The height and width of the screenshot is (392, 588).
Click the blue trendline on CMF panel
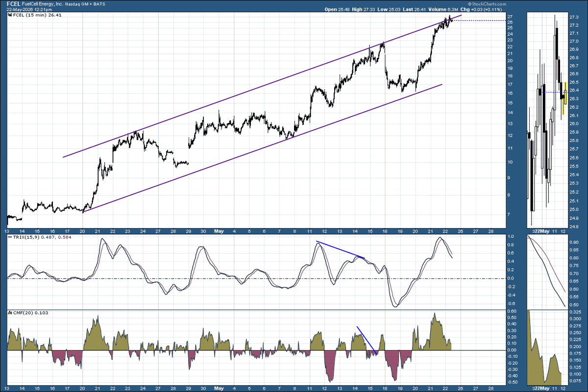pyautogui.click(x=367, y=340)
